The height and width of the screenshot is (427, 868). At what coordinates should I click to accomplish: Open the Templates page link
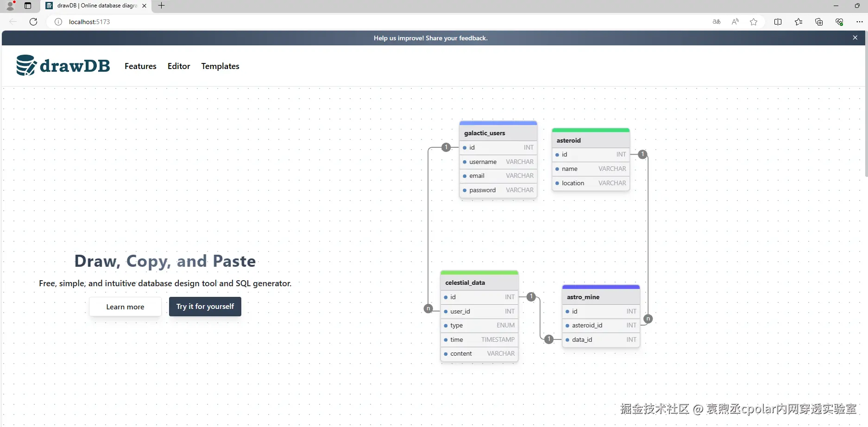click(220, 66)
